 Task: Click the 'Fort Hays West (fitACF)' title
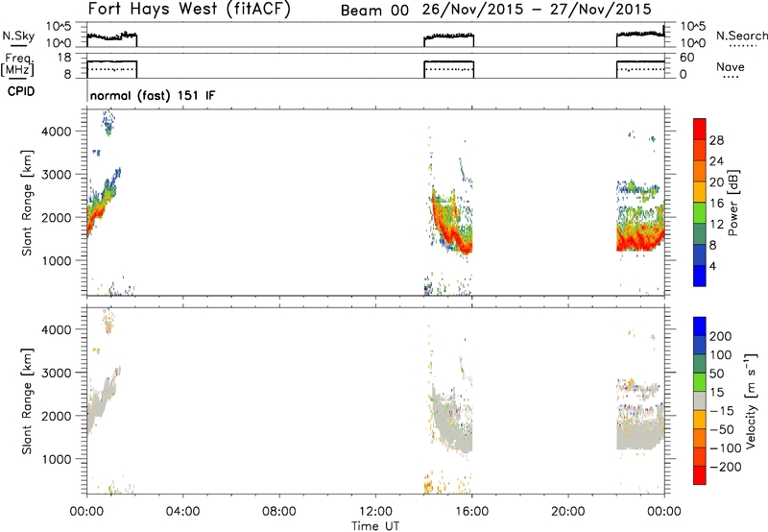[189, 10]
